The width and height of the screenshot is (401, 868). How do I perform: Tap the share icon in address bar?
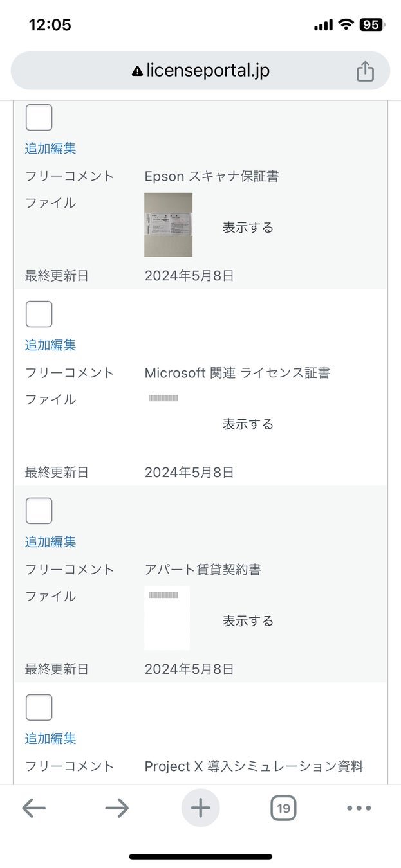click(365, 71)
